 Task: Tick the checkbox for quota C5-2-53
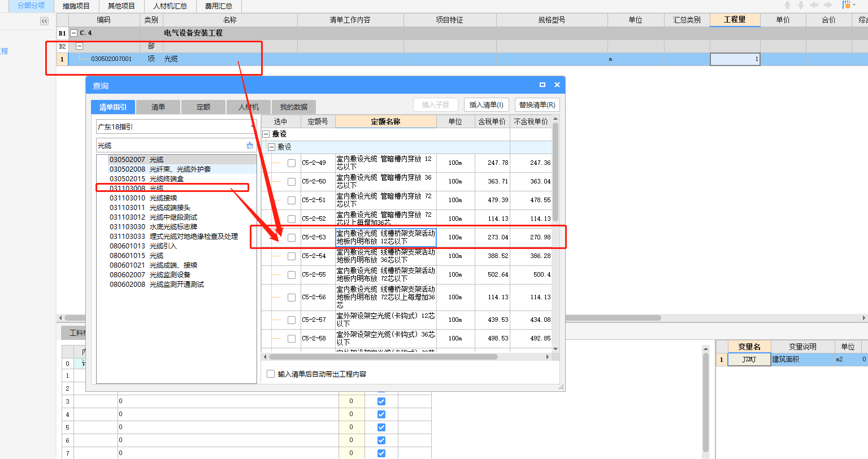(292, 238)
